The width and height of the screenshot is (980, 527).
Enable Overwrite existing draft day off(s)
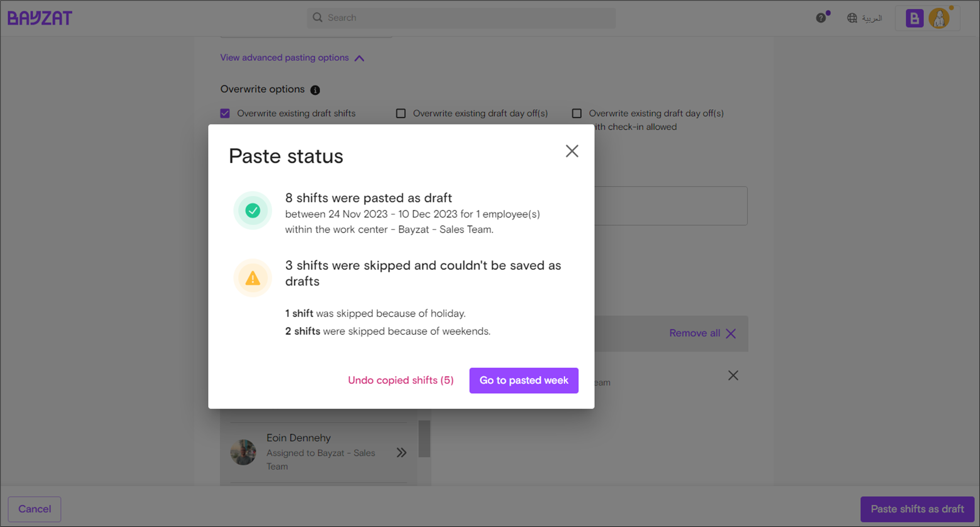[x=401, y=113]
